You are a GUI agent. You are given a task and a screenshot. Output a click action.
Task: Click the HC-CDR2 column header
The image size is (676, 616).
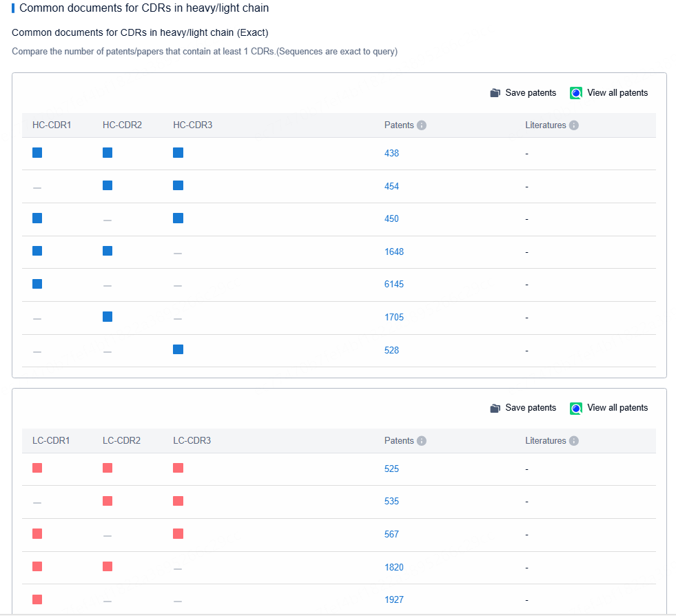coord(122,125)
